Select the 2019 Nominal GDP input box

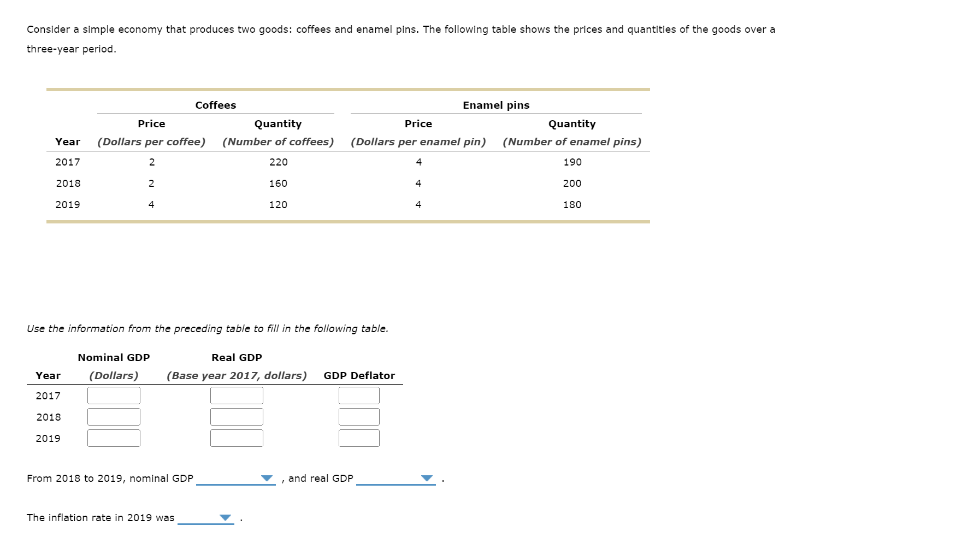113,437
